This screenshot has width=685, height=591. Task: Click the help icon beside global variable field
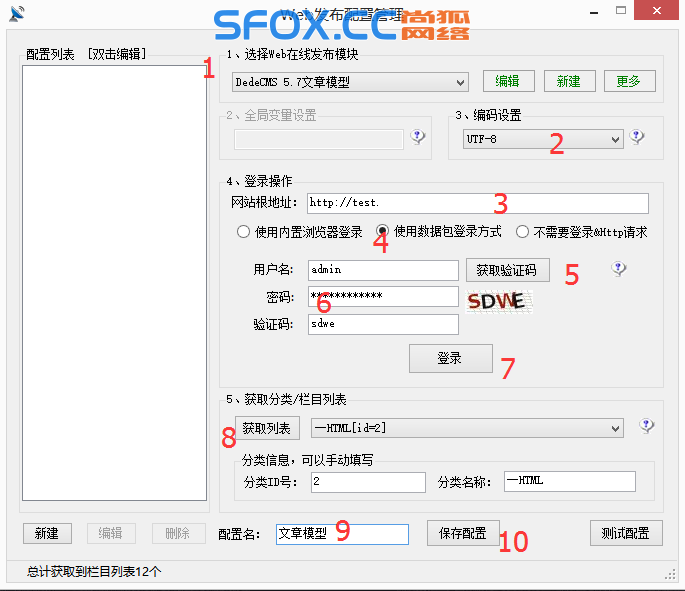[x=418, y=137]
